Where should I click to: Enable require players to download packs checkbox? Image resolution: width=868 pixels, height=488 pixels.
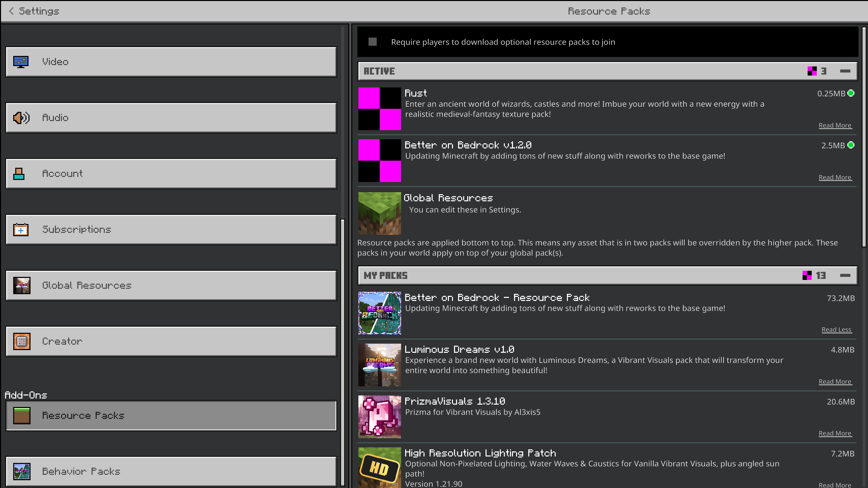pos(373,42)
